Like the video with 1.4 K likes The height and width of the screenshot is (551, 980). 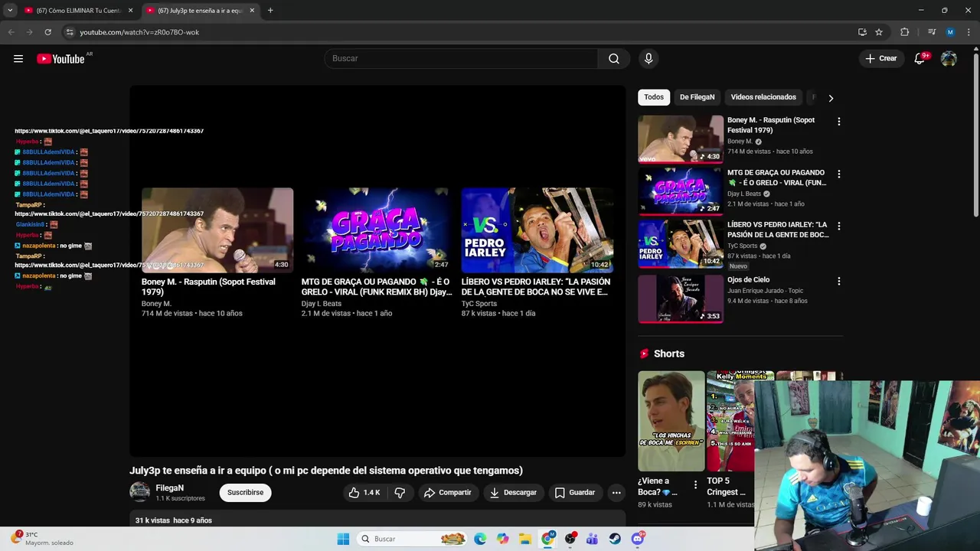[x=364, y=493]
